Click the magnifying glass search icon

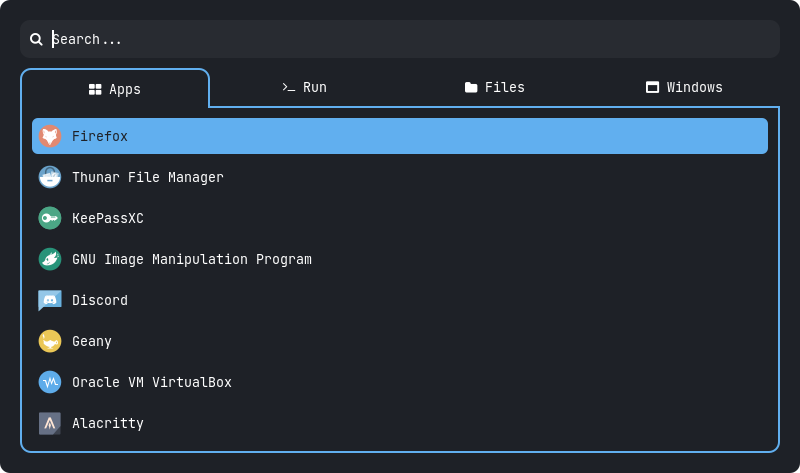pos(36,39)
